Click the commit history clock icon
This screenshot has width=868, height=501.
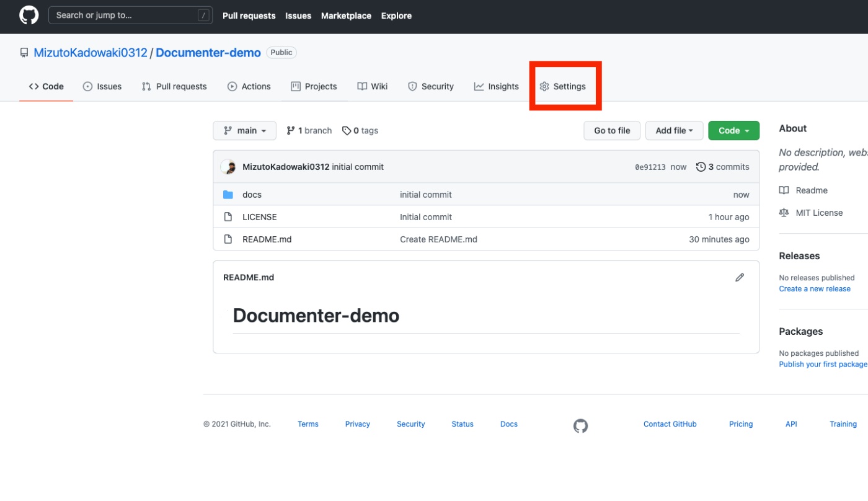(x=701, y=167)
